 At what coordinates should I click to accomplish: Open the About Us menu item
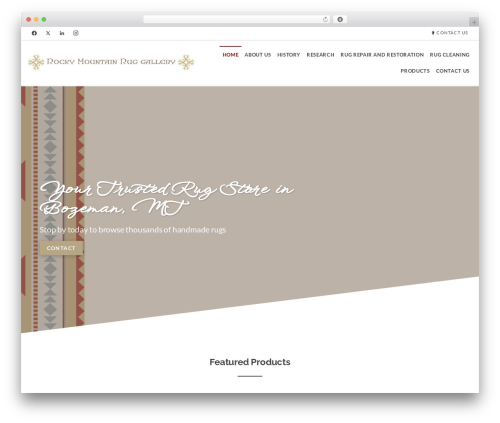tap(258, 55)
